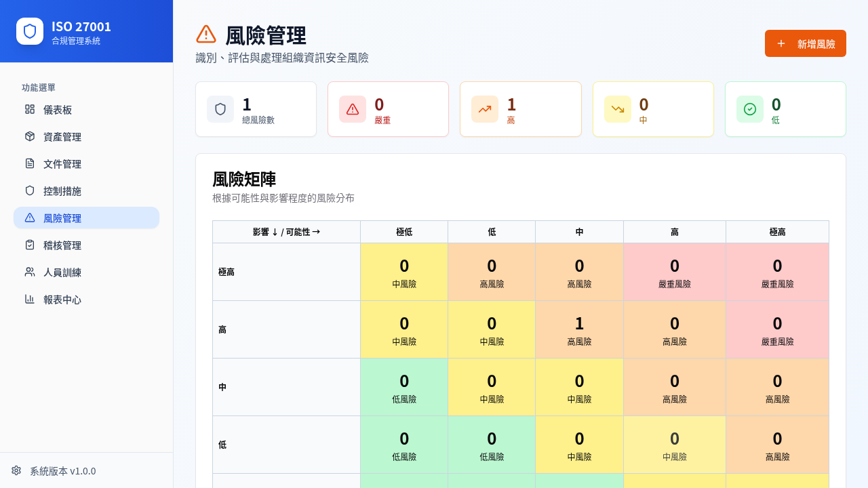Click the people icon for 人員訓練

click(30, 272)
